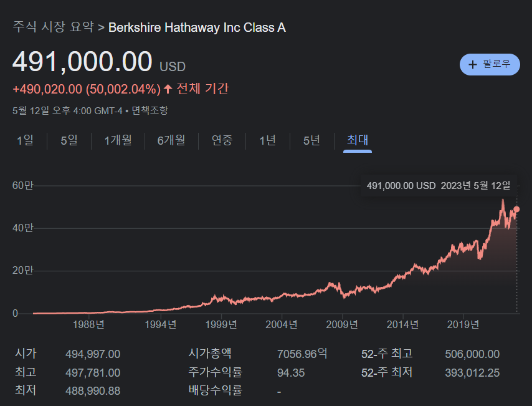Switch to the 6개월 chart tab
Viewport: 532px width, 406px height.
(x=171, y=140)
